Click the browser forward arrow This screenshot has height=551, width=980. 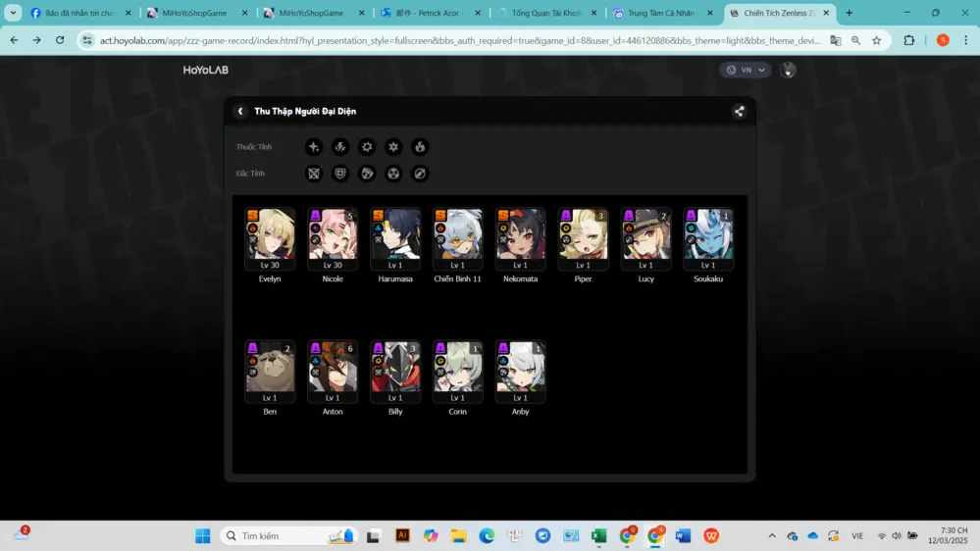point(37,40)
